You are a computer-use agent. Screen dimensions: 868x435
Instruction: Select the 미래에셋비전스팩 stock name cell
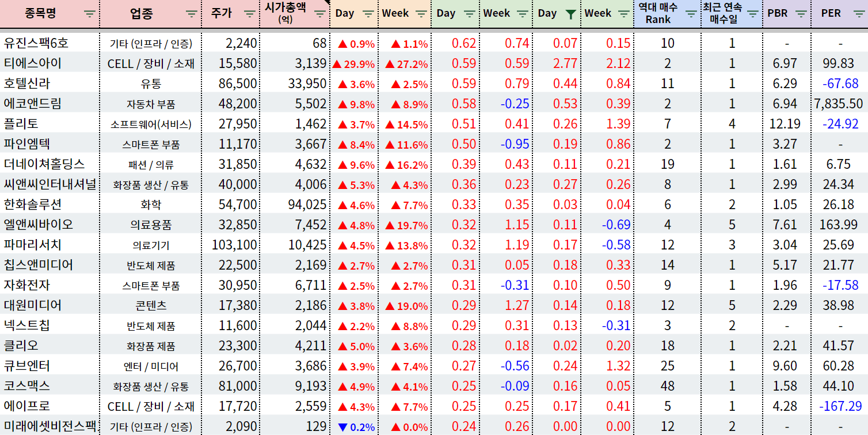[x=50, y=426]
